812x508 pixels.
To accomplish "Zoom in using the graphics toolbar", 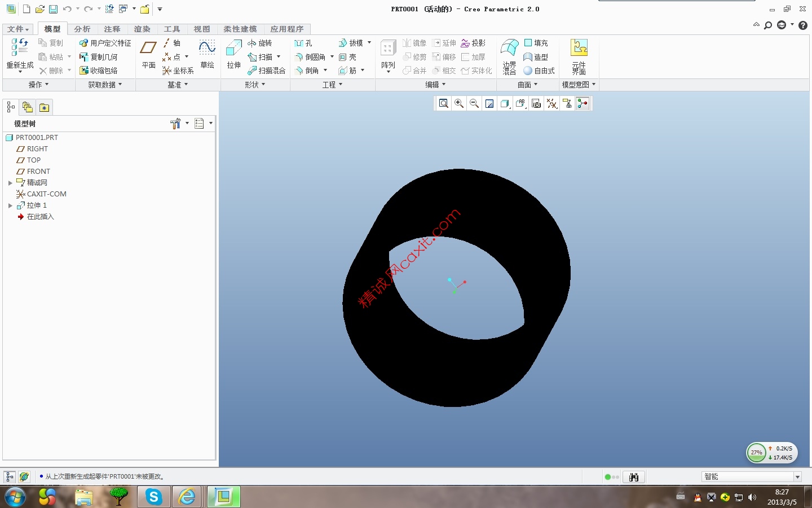I will point(459,103).
